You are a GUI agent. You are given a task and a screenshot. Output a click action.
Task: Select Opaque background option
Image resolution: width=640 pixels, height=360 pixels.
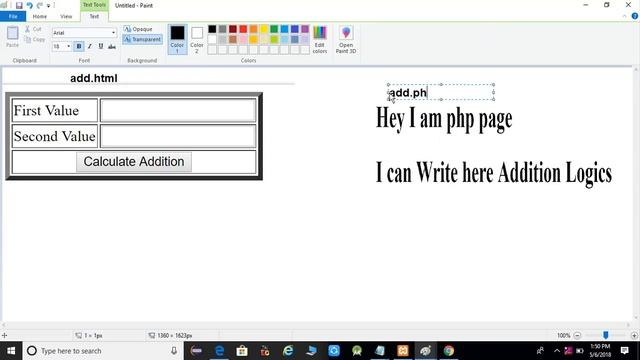(x=138, y=29)
